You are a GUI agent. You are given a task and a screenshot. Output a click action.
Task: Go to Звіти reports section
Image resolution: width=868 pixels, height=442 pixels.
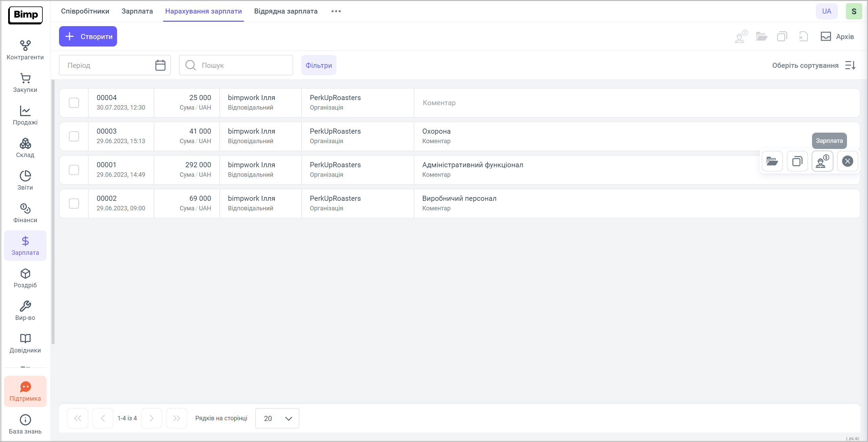[x=25, y=180]
